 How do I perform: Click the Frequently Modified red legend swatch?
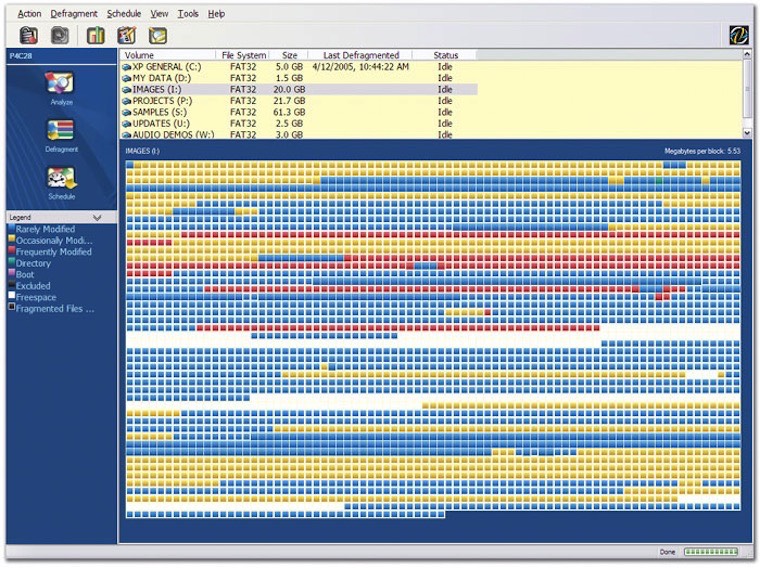[x=11, y=250]
